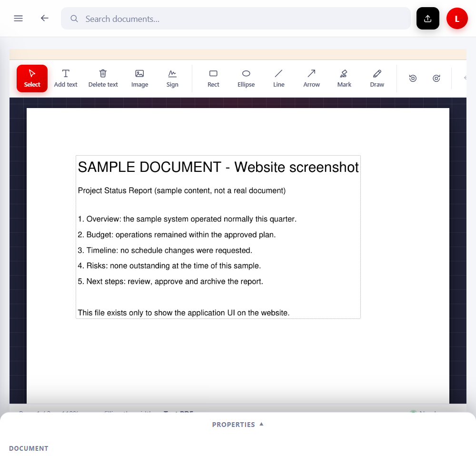476x456 pixels.
Task: Select the Mark highlighter tool
Action: tap(344, 79)
